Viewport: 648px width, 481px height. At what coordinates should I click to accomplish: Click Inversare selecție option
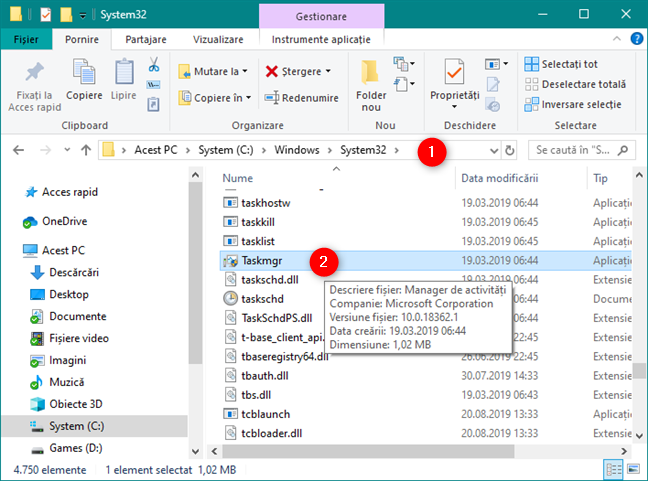[572, 104]
